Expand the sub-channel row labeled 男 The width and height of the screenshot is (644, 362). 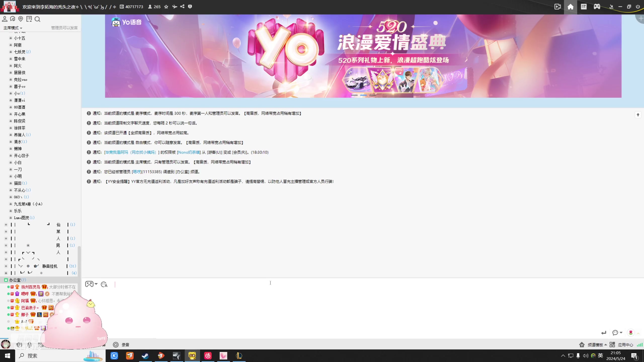(6, 245)
